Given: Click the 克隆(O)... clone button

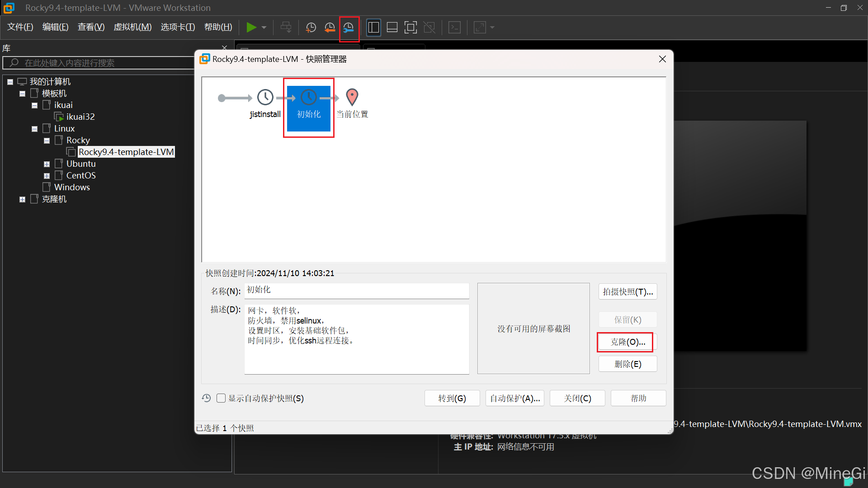Looking at the screenshot, I should point(627,342).
